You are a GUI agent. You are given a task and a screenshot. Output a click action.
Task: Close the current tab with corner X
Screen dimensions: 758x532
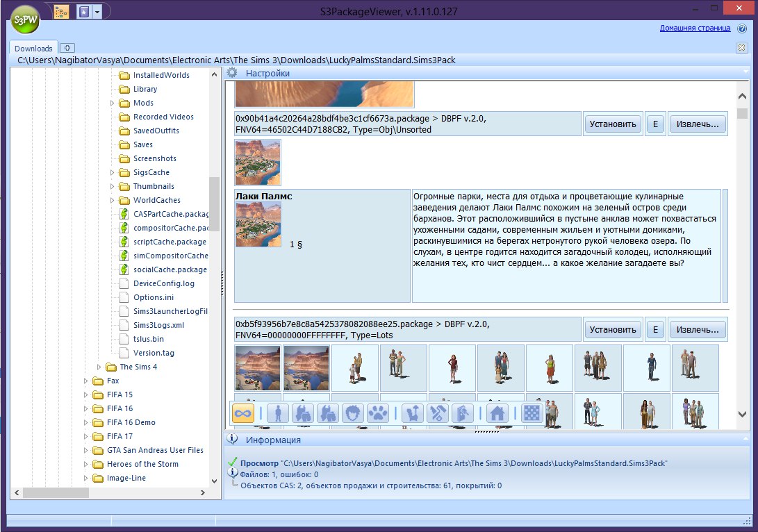pos(741,47)
